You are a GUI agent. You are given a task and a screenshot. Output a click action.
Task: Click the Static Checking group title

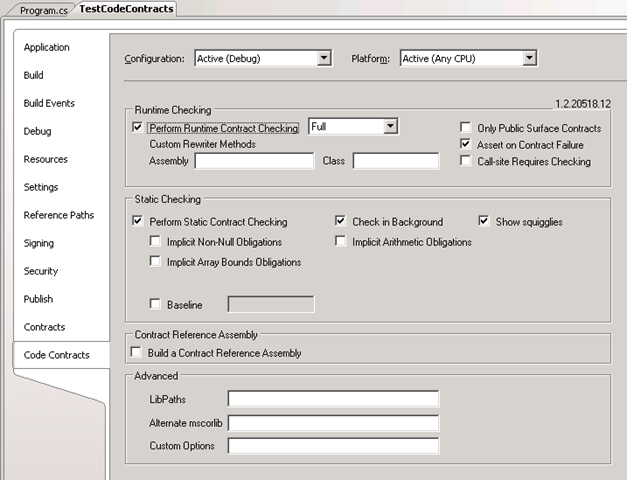(x=168, y=199)
